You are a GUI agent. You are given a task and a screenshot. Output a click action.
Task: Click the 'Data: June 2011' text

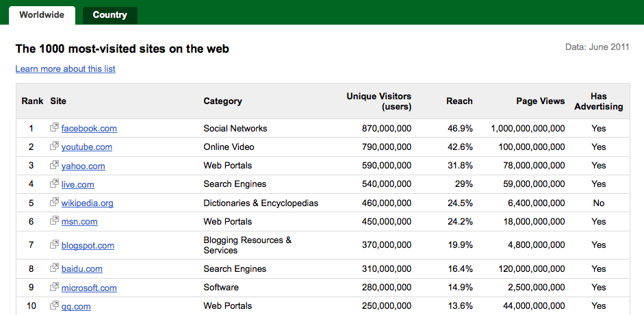coord(597,47)
